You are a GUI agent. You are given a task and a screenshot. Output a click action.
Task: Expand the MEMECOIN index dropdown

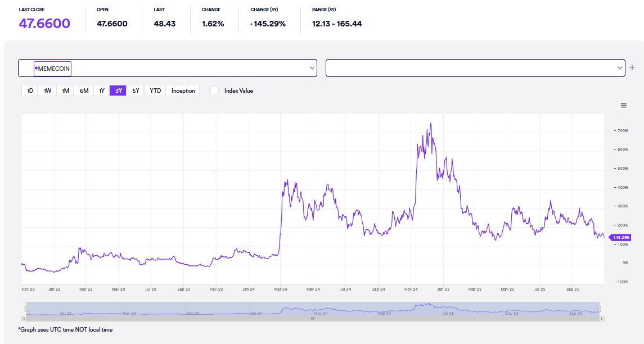pyautogui.click(x=312, y=68)
